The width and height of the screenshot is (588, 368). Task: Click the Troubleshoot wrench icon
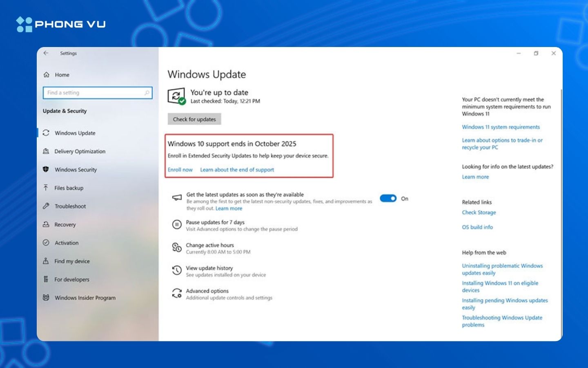coord(46,206)
